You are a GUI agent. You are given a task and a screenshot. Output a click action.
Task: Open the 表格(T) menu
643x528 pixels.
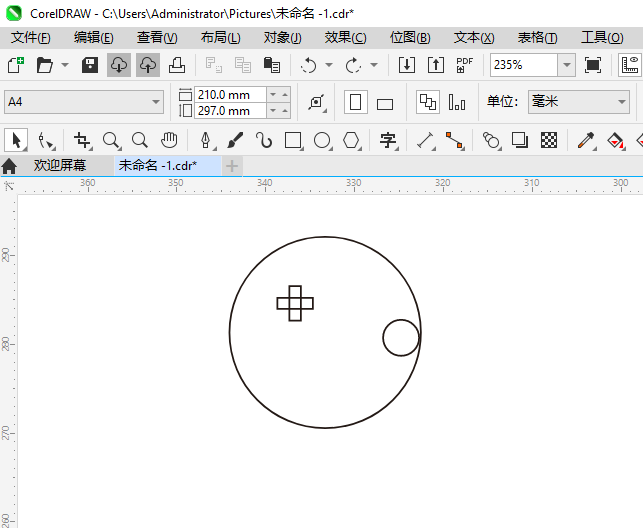pos(537,38)
